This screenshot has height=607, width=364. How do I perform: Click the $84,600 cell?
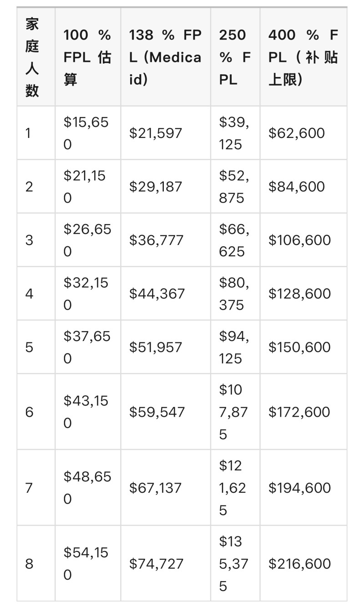pos(297,187)
